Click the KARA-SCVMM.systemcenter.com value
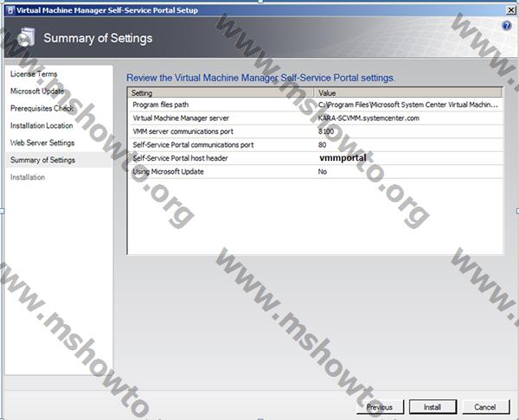 (368, 118)
